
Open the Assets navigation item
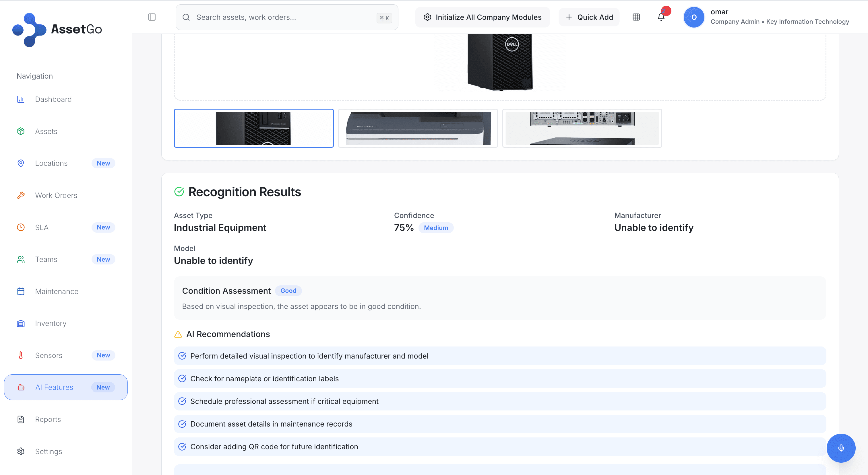point(46,131)
